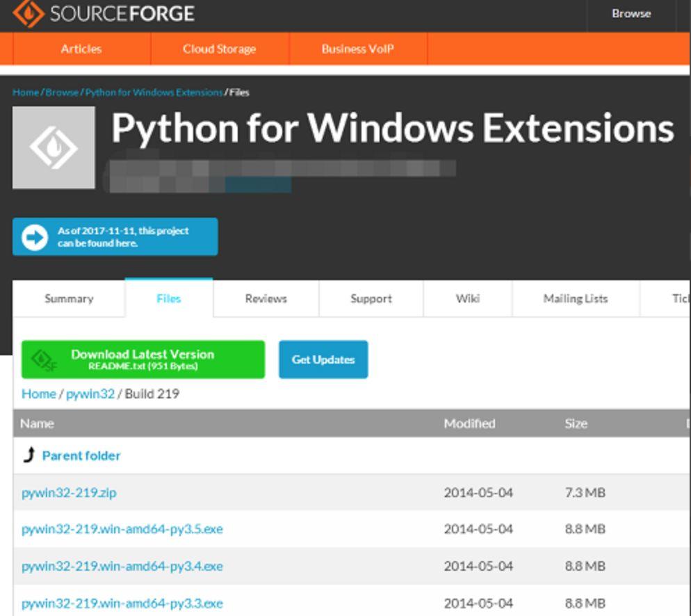Open the Parent folder link
691x616 pixels.
point(81,455)
